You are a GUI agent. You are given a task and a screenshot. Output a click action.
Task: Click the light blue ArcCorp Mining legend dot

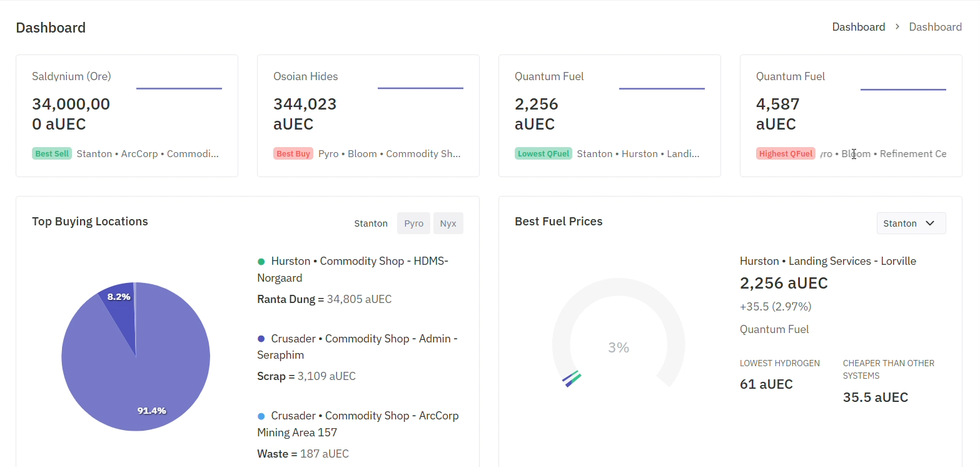261,416
